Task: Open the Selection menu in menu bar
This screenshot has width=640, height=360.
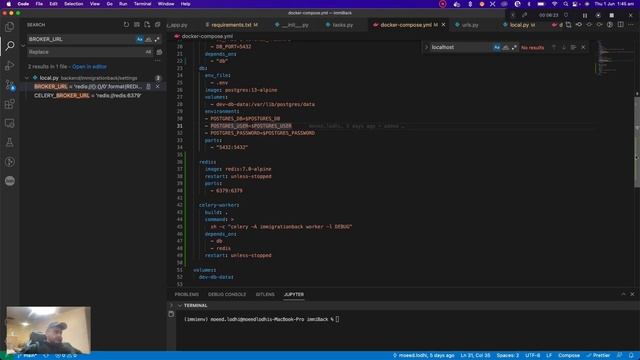Action: [x=73, y=4]
